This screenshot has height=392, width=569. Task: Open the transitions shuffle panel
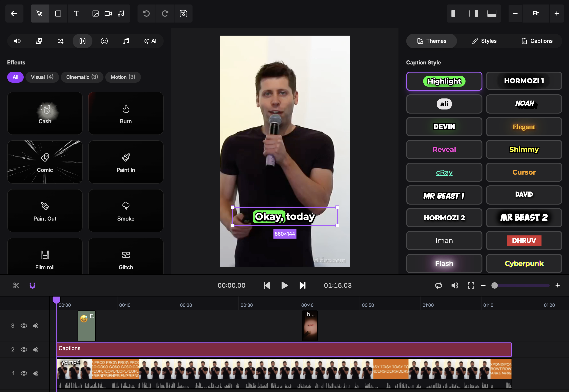coord(60,41)
